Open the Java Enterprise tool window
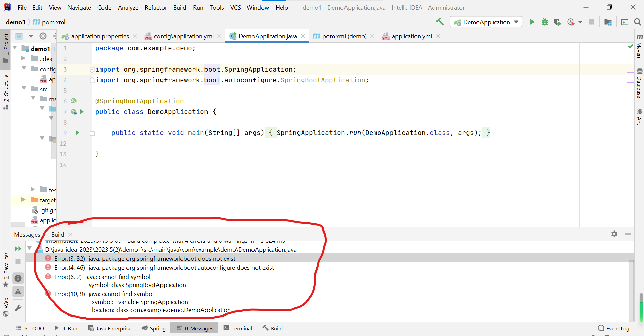The width and height of the screenshot is (644, 336). tap(110, 328)
